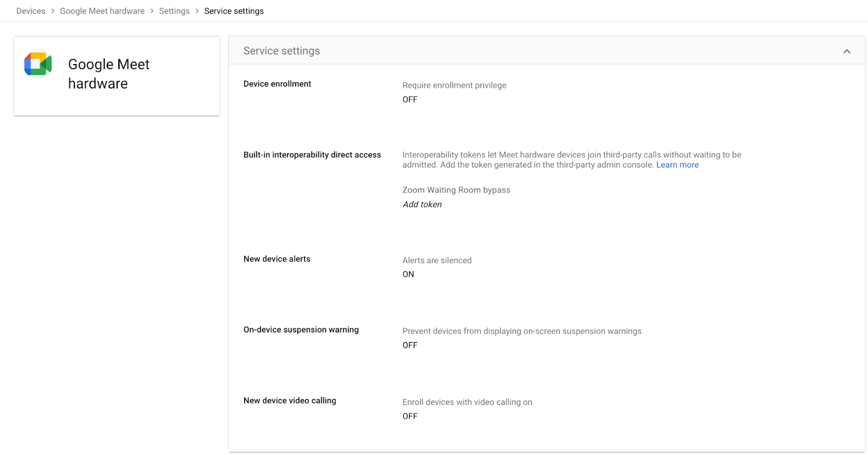Open Built-in interoperability direct access setting

pyautogui.click(x=312, y=155)
